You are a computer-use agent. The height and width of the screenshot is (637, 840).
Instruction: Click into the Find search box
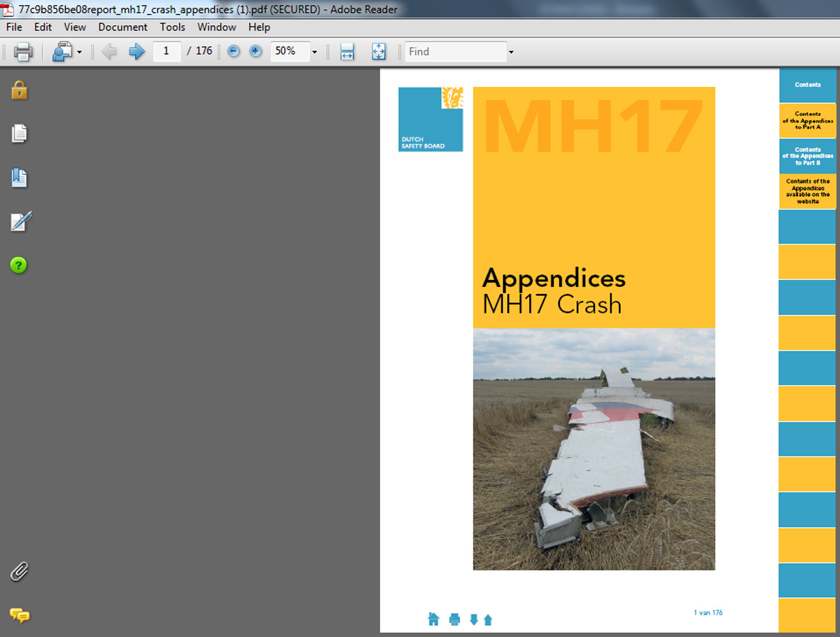[x=455, y=51]
